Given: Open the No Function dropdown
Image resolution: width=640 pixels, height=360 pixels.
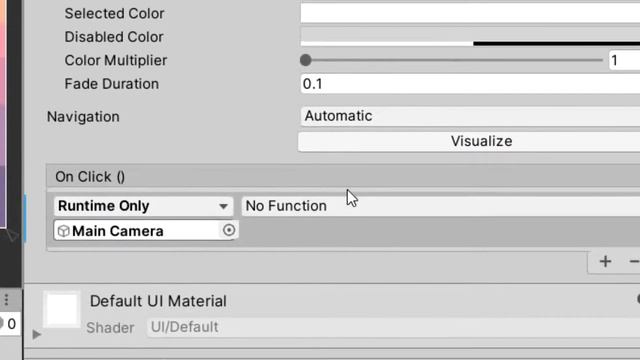Looking at the screenshot, I should coord(440,206).
